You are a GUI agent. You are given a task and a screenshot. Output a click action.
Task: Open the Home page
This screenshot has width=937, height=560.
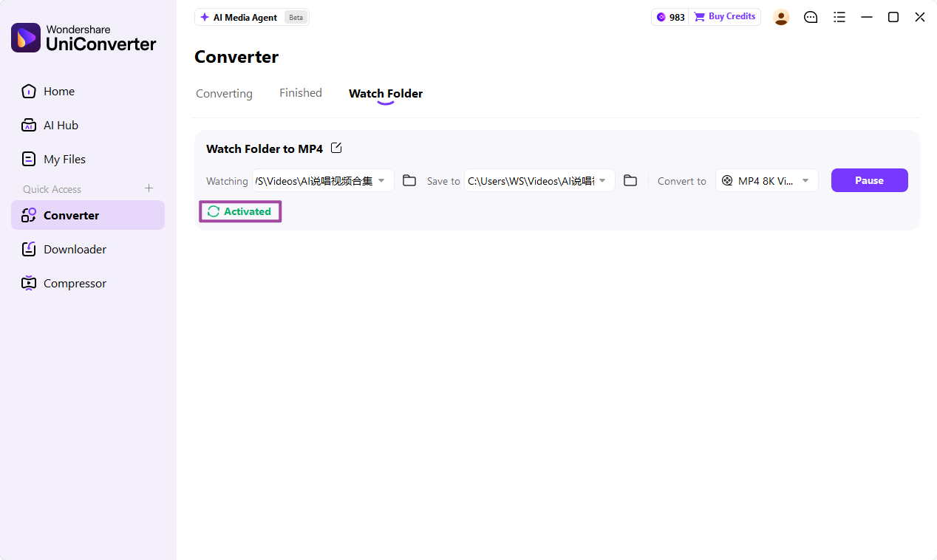(x=88, y=92)
